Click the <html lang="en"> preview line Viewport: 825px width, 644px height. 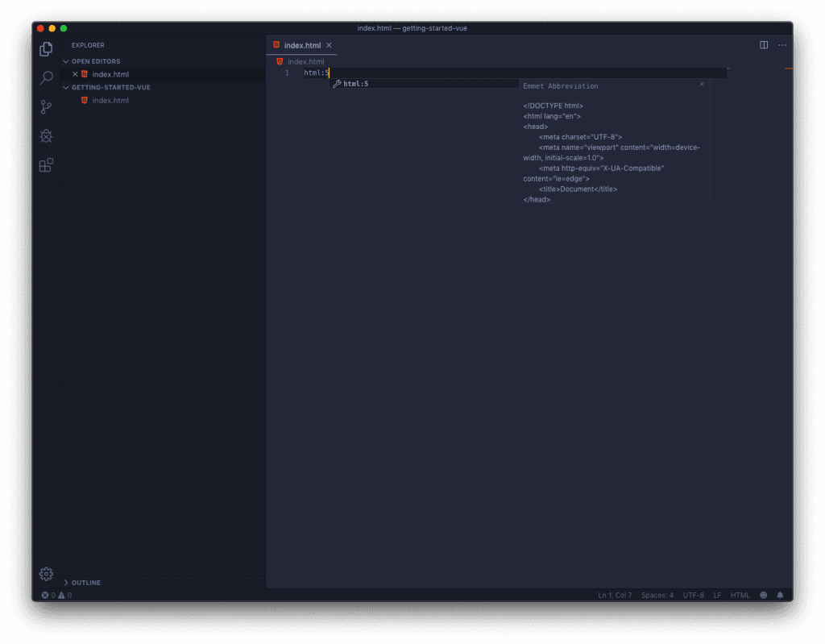click(x=552, y=116)
